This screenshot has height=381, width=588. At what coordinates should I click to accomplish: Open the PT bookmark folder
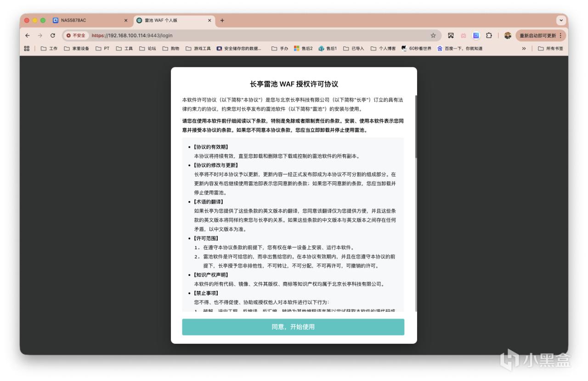[x=102, y=48]
